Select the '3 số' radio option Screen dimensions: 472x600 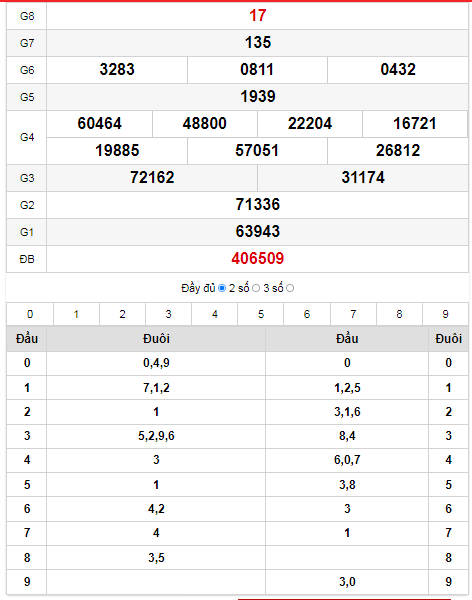click(x=290, y=288)
